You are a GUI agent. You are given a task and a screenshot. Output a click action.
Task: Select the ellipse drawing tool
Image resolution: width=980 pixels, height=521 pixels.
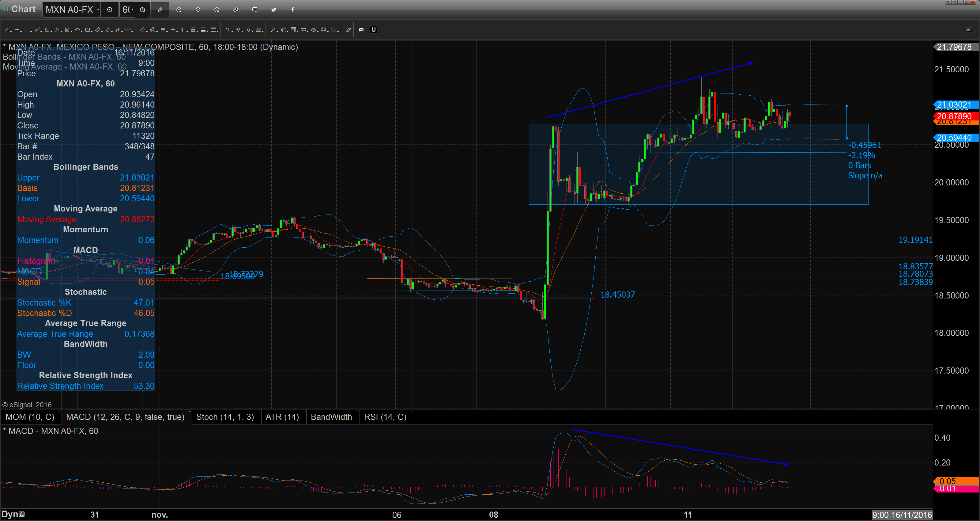coord(77,30)
